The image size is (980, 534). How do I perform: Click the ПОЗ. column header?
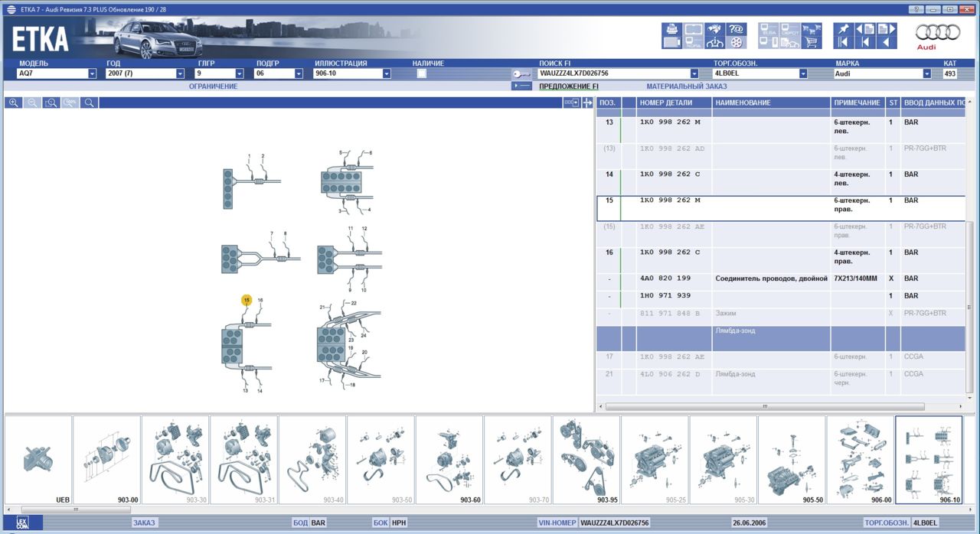click(608, 103)
